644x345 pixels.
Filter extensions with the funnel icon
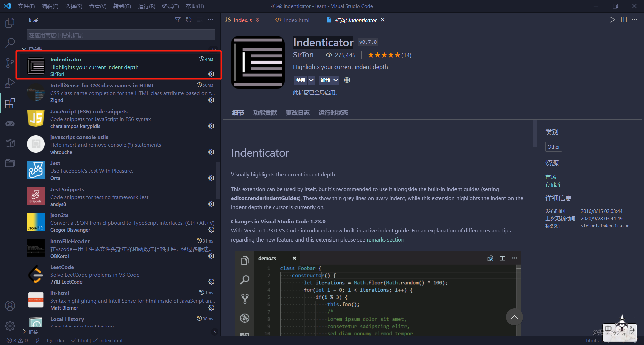(178, 20)
